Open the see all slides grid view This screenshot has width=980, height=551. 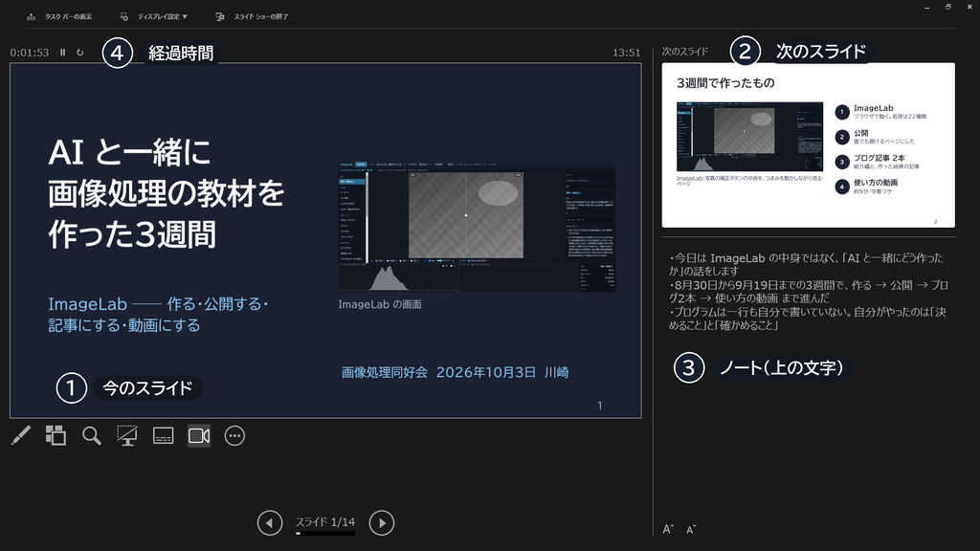56,435
